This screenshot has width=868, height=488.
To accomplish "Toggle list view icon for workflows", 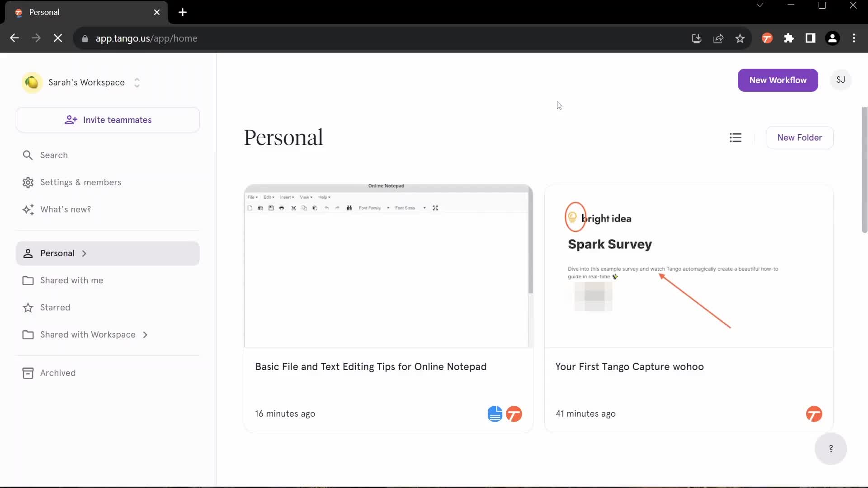I will 736,138.
